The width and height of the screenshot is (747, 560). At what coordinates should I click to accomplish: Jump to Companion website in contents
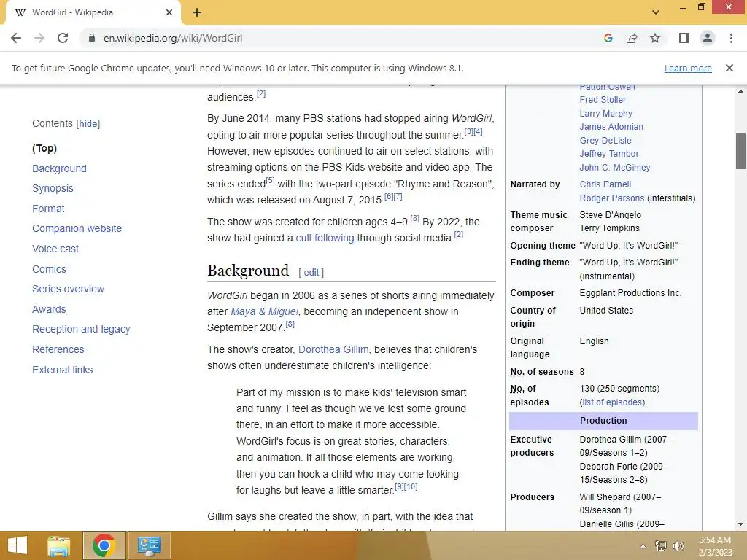point(77,228)
